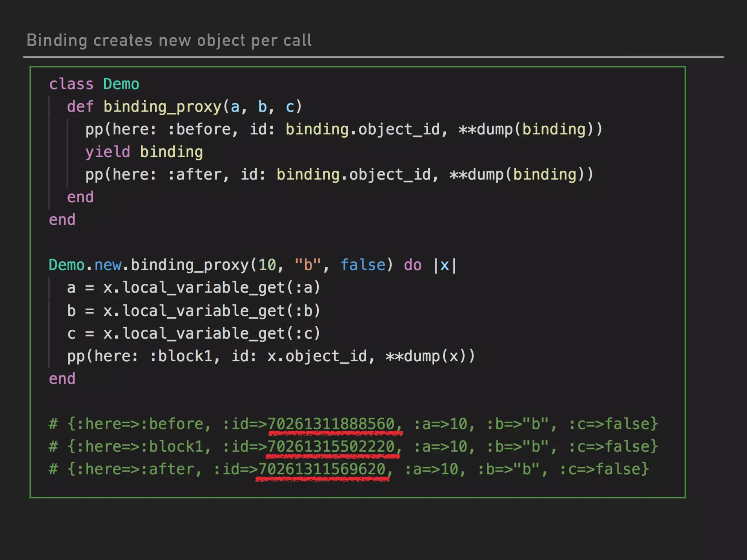Click the 'false' argument in binding_proxy call
Image resolution: width=747 pixels, height=560 pixels.
[x=363, y=265]
